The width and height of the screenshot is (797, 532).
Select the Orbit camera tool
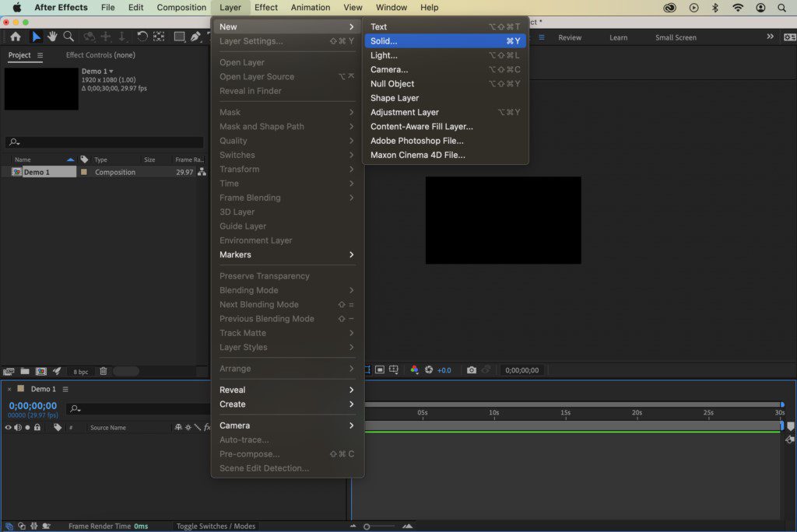point(90,37)
